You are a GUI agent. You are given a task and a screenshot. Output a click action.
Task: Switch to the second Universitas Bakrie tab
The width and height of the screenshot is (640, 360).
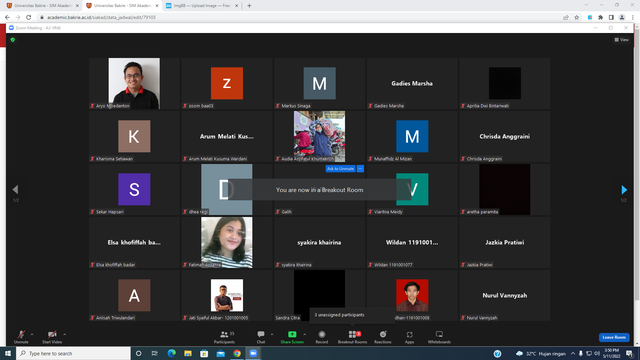coord(121,6)
